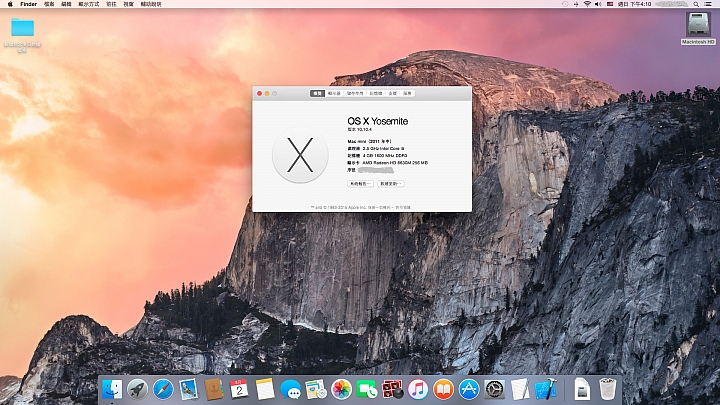Open App Store icon in dock
This screenshot has height=405, width=720.
tap(469, 389)
